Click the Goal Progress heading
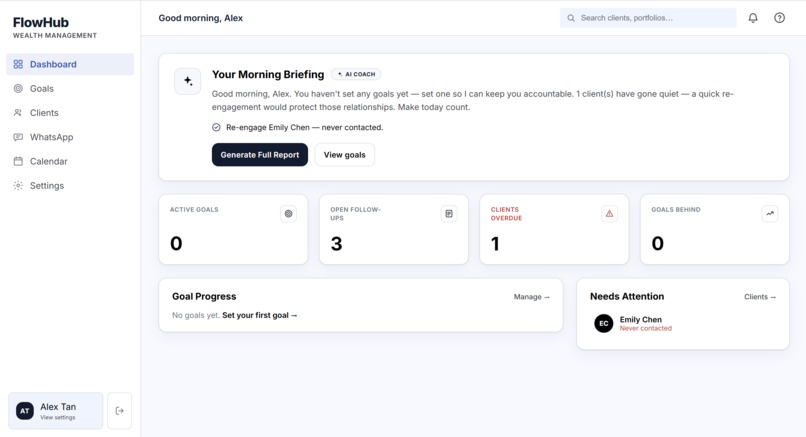The image size is (806, 437). pyautogui.click(x=204, y=297)
